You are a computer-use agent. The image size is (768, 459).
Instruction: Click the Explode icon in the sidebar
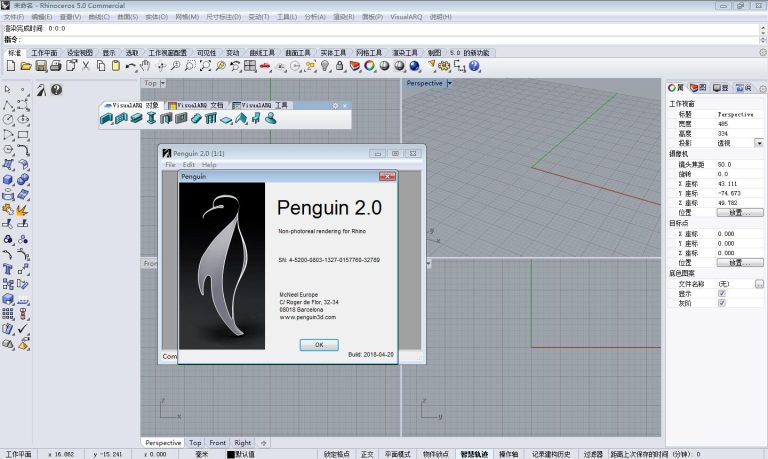pyautogui.click(x=22, y=210)
